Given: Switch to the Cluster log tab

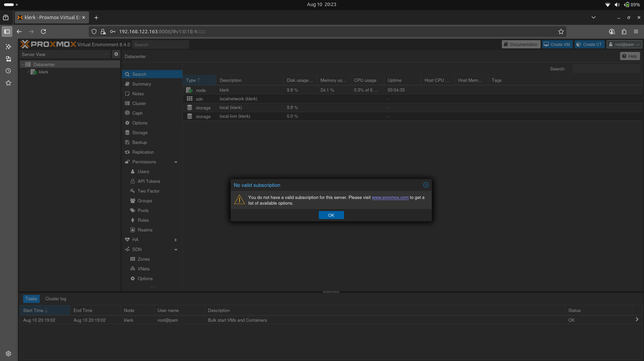Looking at the screenshot, I should [56, 299].
